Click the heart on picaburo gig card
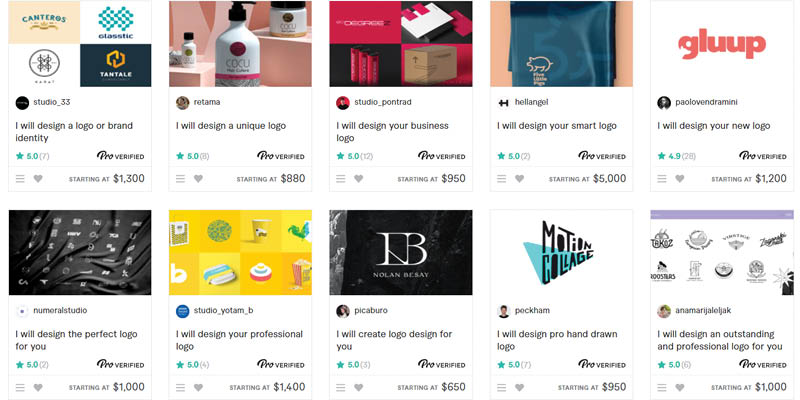800x400 pixels. click(x=359, y=387)
